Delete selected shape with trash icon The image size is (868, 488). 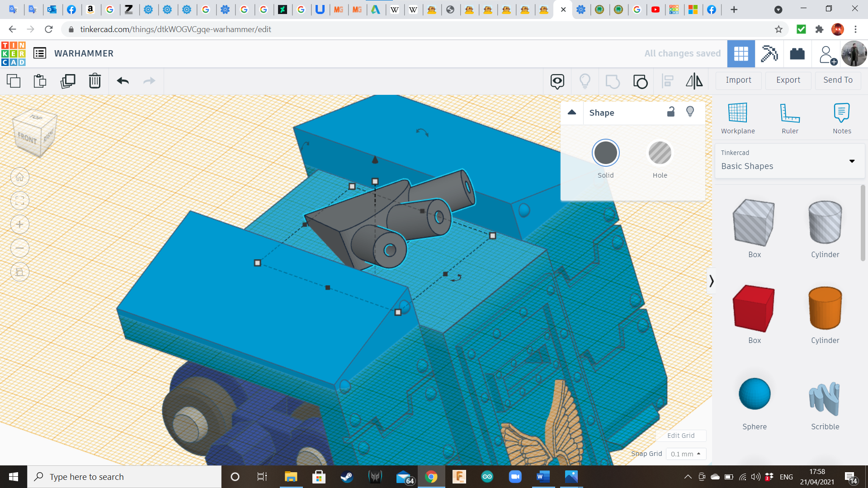(x=95, y=81)
